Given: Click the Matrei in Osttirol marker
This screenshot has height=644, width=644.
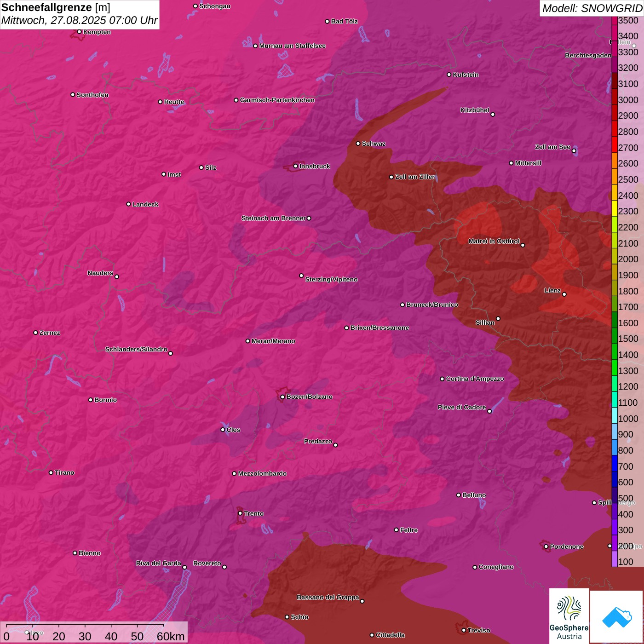Looking at the screenshot, I should click(523, 245).
